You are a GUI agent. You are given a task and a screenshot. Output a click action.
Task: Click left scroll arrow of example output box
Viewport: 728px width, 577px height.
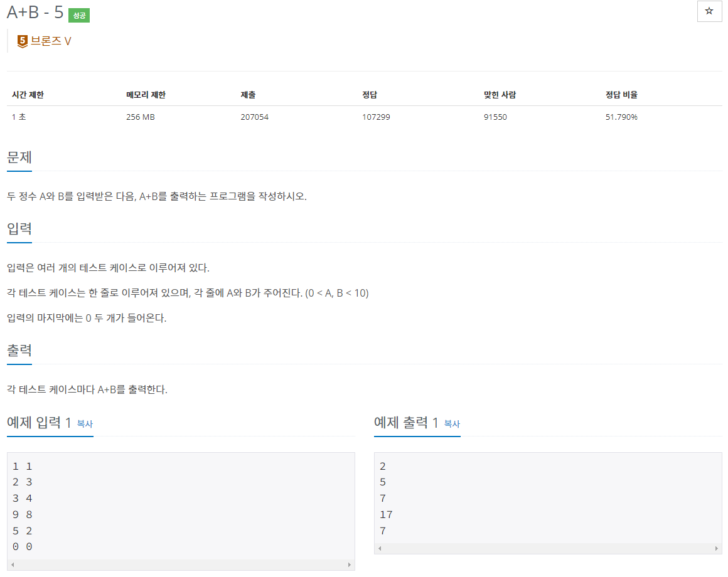pyautogui.click(x=380, y=548)
